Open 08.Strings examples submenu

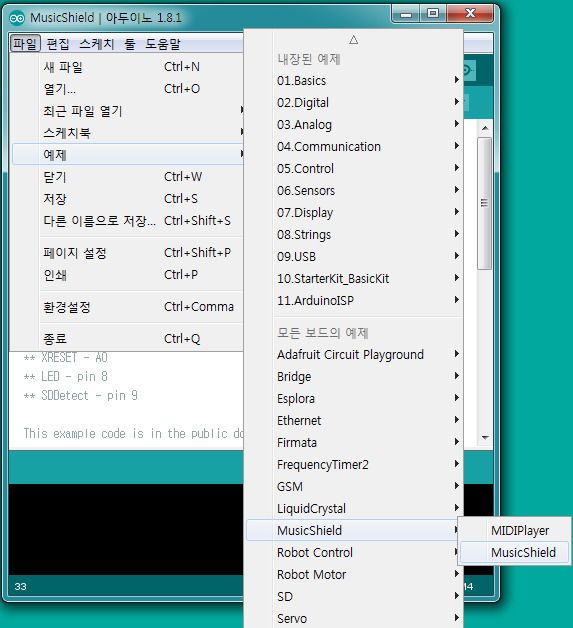point(355,235)
